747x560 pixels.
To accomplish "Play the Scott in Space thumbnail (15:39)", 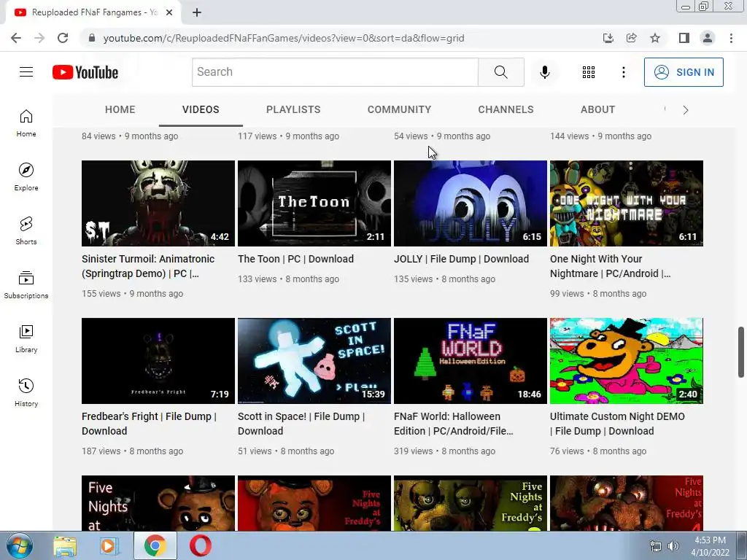I will click(x=314, y=361).
